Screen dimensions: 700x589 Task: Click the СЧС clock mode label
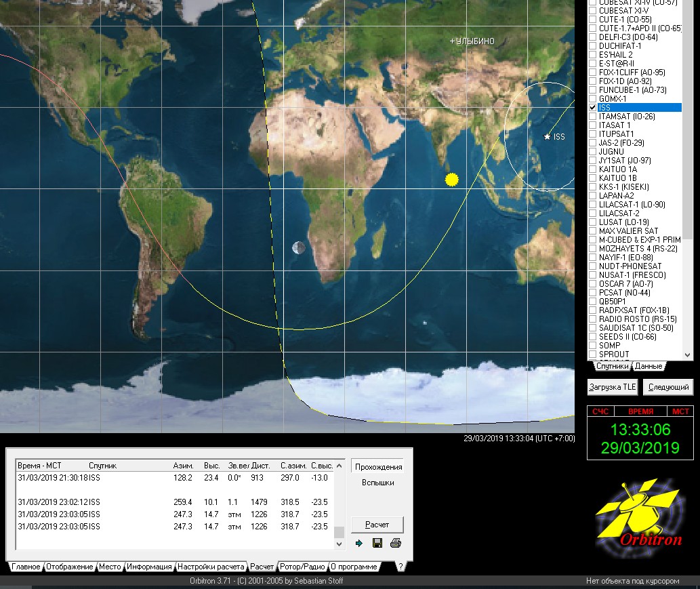[x=600, y=411]
